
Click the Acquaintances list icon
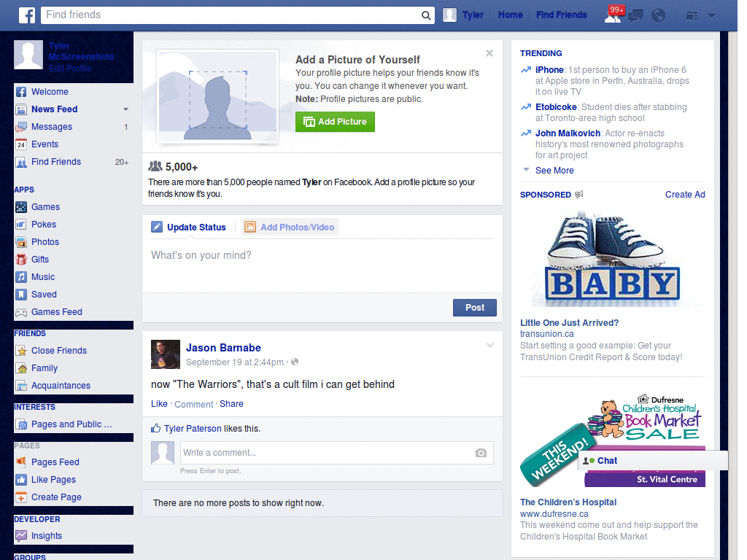point(21,386)
